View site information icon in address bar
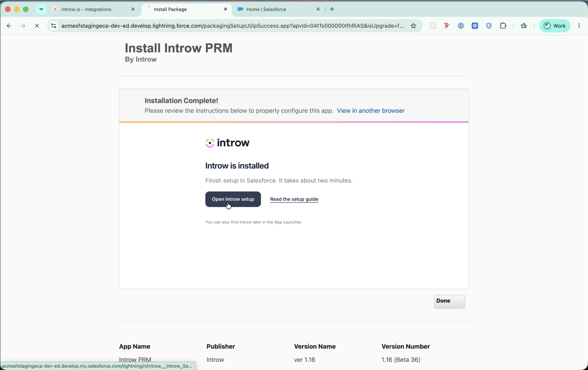Viewport: 588px width, 370px height. 54,26
